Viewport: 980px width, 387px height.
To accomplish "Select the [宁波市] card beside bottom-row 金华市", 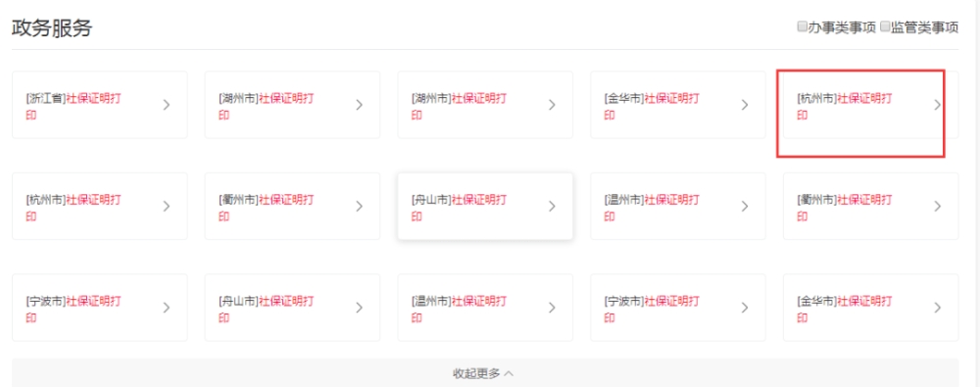I will [x=677, y=308].
